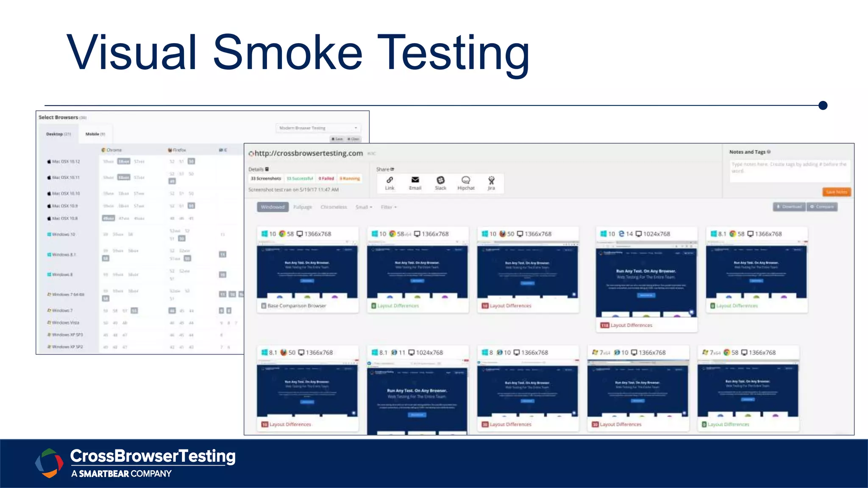Click the Clear button in Select Browsers

tap(353, 139)
